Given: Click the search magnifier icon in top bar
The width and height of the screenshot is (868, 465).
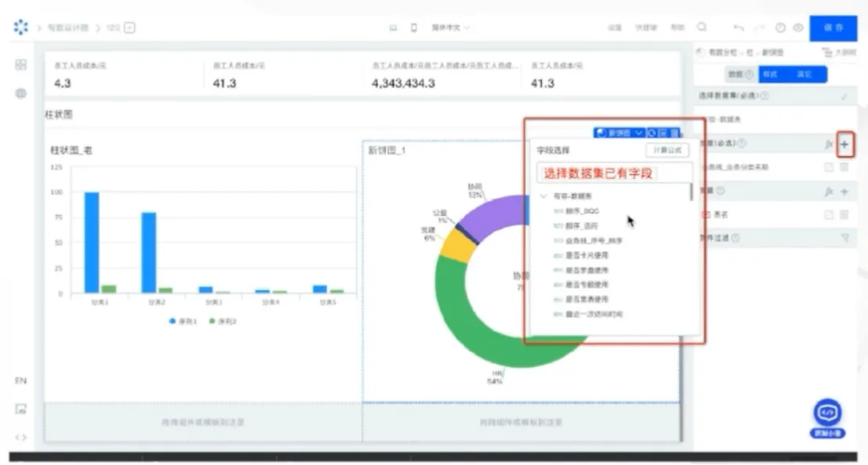Looking at the screenshot, I should pyautogui.click(x=702, y=27).
